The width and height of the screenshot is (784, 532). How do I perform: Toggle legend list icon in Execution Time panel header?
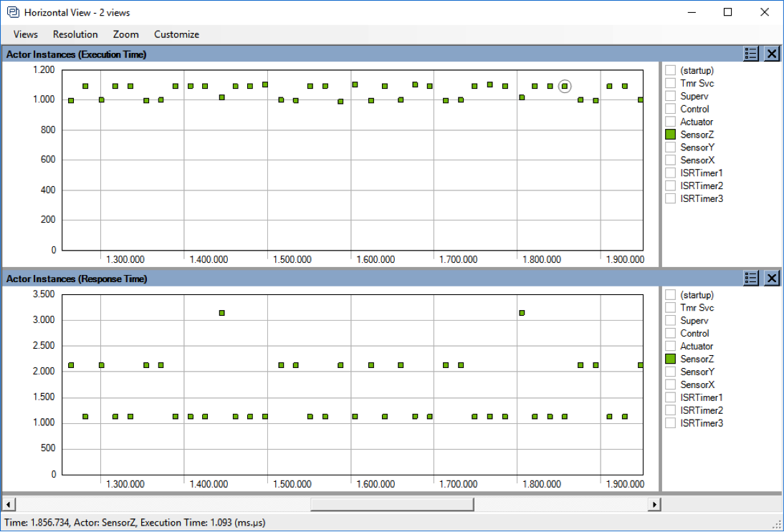pyautogui.click(x=750, y=54)
